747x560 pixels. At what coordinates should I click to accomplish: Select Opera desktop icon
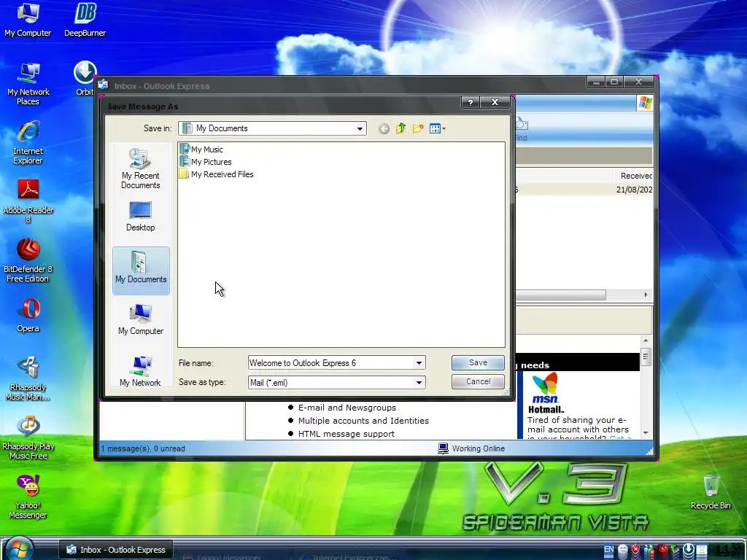click(28, 316)
